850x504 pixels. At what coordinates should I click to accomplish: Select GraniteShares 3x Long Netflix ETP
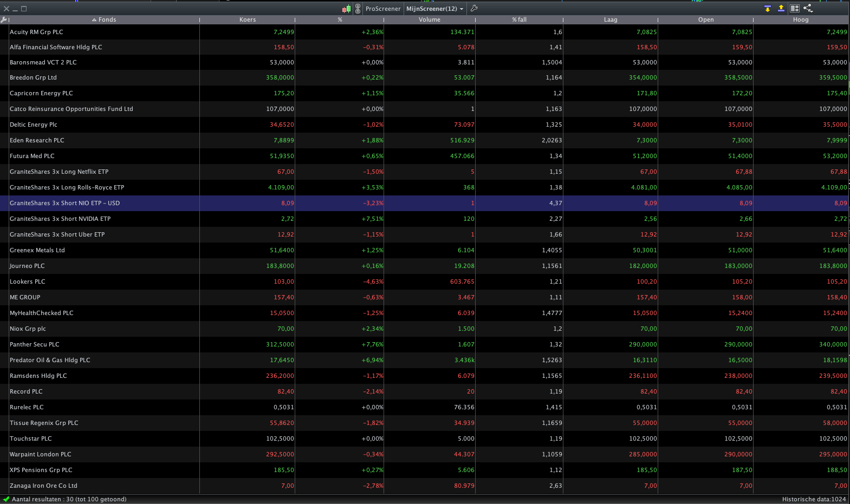point(424,172)
